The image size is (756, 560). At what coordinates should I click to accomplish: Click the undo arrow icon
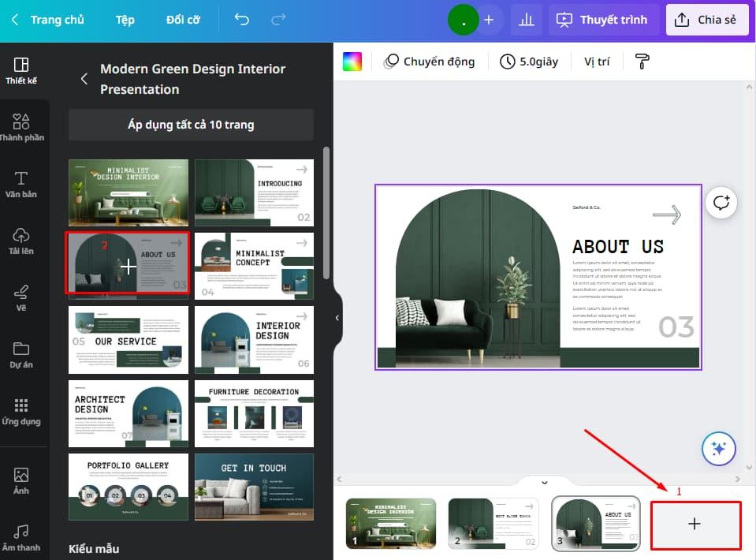click(x=241, y=19)
